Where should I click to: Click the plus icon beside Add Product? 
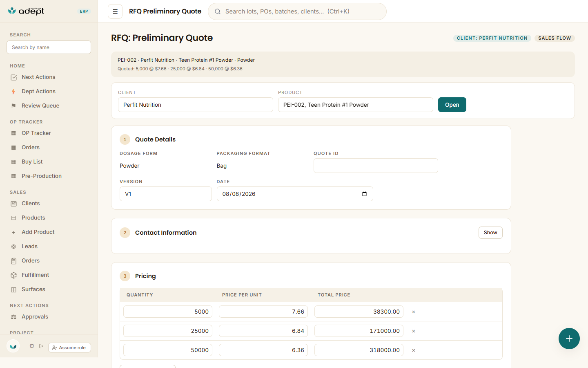pos(13,232)
